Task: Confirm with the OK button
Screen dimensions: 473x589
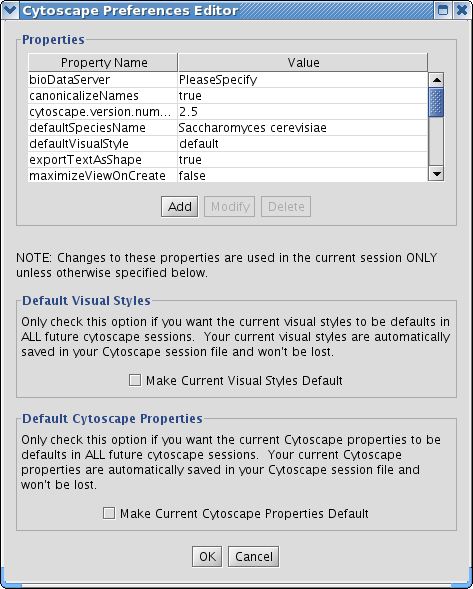Action: coord(207,556)
